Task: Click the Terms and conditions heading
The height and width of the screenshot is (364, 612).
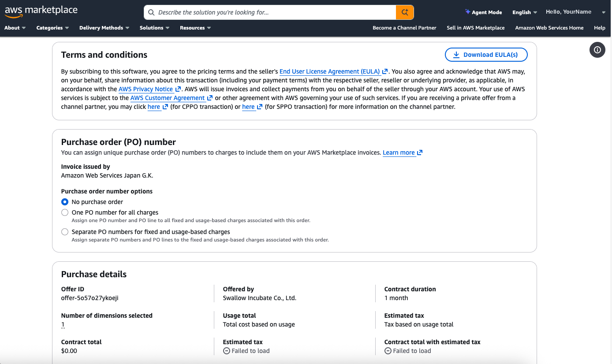Action: (x=104, y=55)
